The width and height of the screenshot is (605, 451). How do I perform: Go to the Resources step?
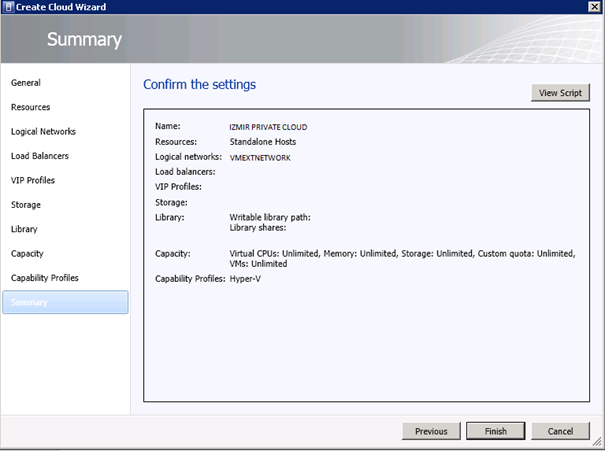point(30,107)
